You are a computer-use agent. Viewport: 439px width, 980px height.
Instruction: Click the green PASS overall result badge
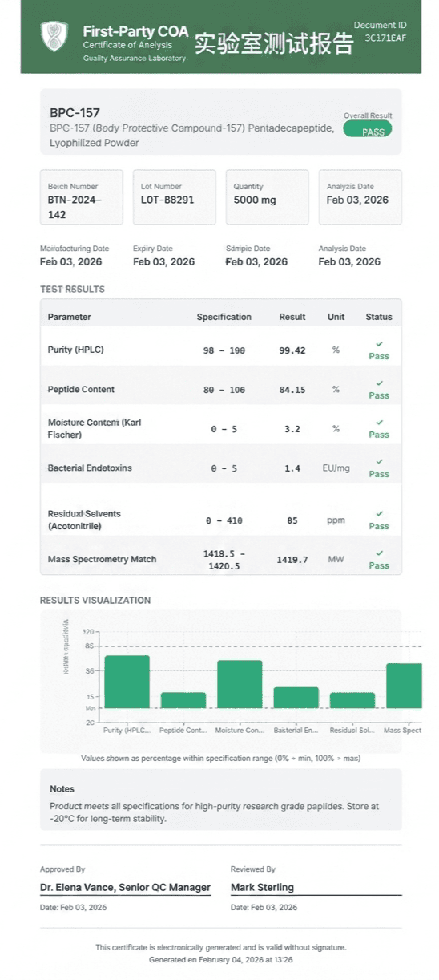point(368,129)
